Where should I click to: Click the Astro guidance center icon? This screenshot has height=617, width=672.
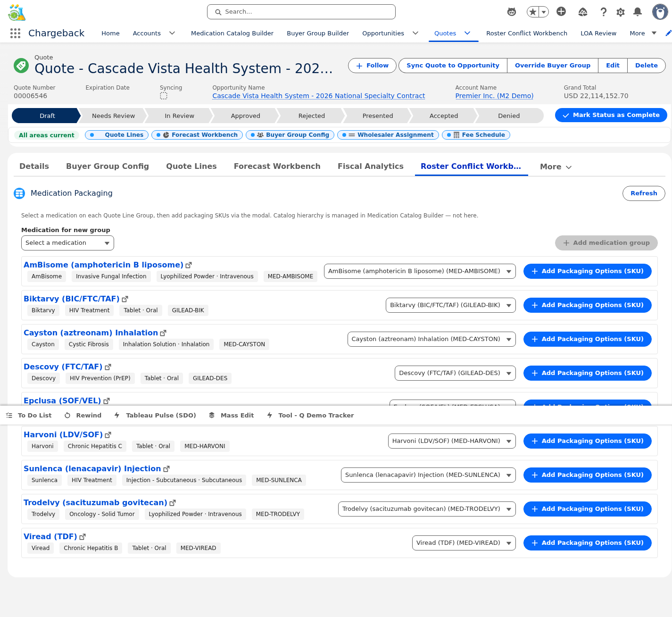pyautogui.click(x=512, y=12)
